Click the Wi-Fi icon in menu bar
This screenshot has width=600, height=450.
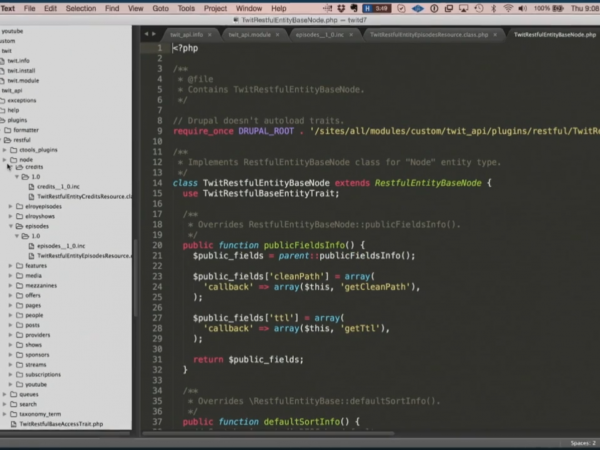pyautogui.click(x=507, y=8)
